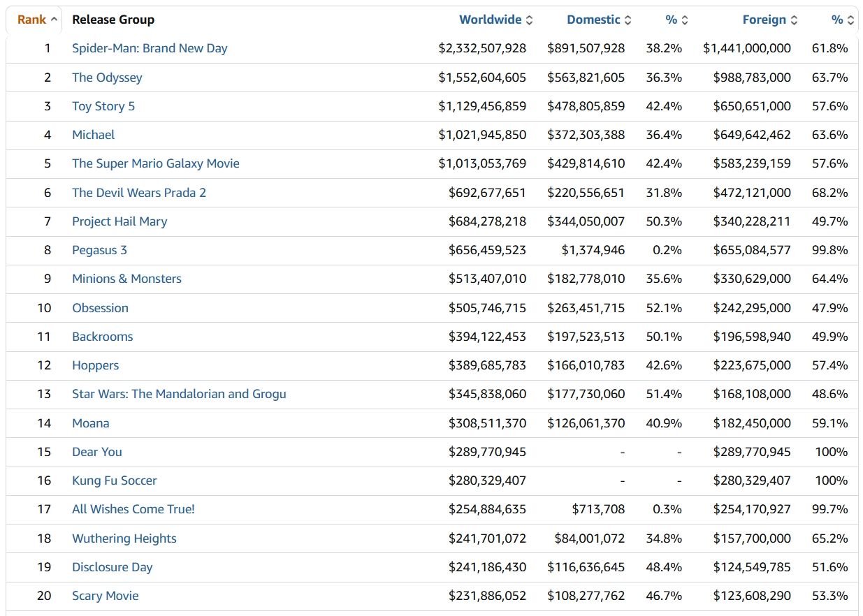Open The Devil Wears Prada 2
Viewport: 863px width, 616px height.
click(x=139, y=193)
